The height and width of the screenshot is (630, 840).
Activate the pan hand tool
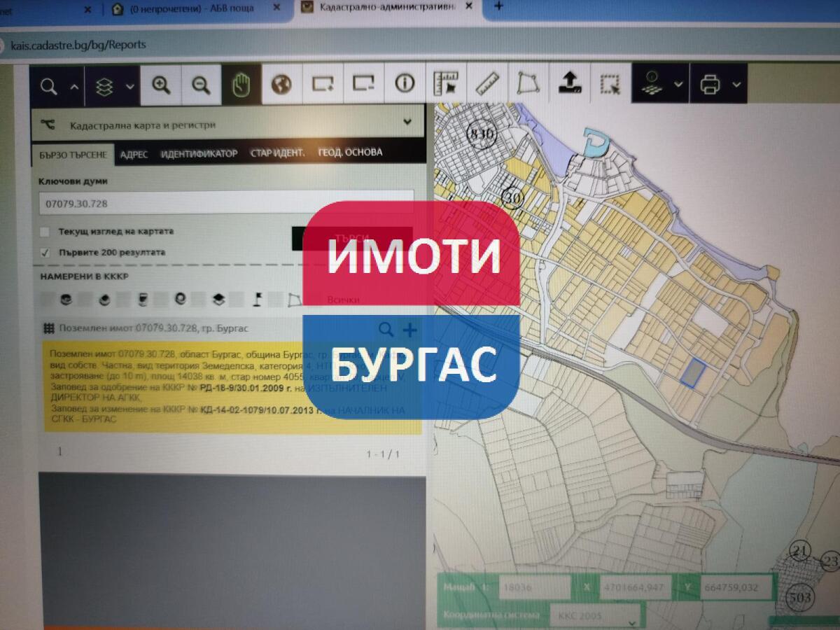pos(241,85)
